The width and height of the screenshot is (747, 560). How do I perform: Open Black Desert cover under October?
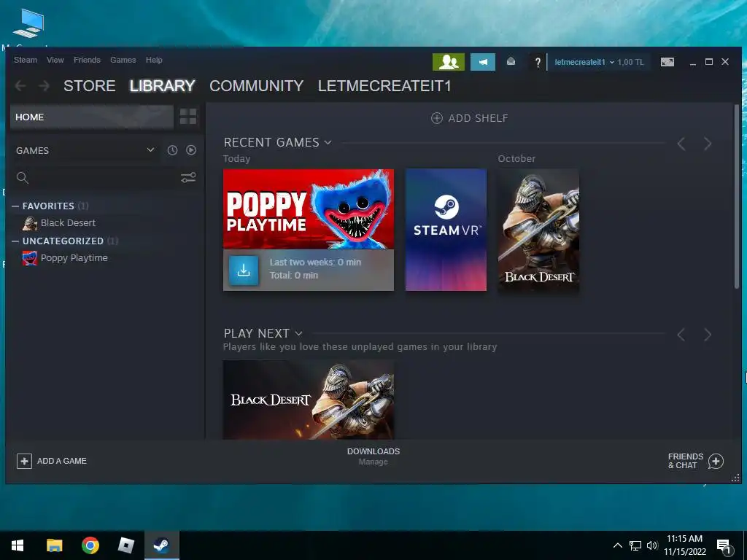point(538,230)
